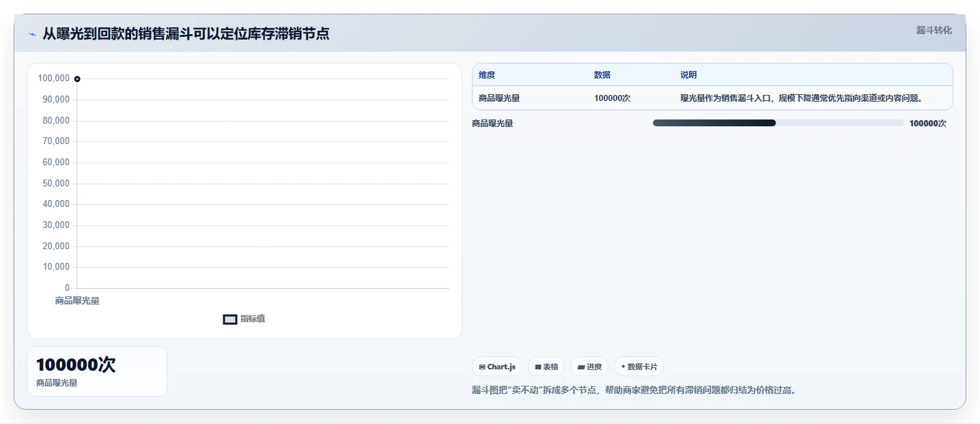This screenshot has height=424, width=980.
Task: Click the 40,000 y-axis label
Action: [x=56, y=204]
